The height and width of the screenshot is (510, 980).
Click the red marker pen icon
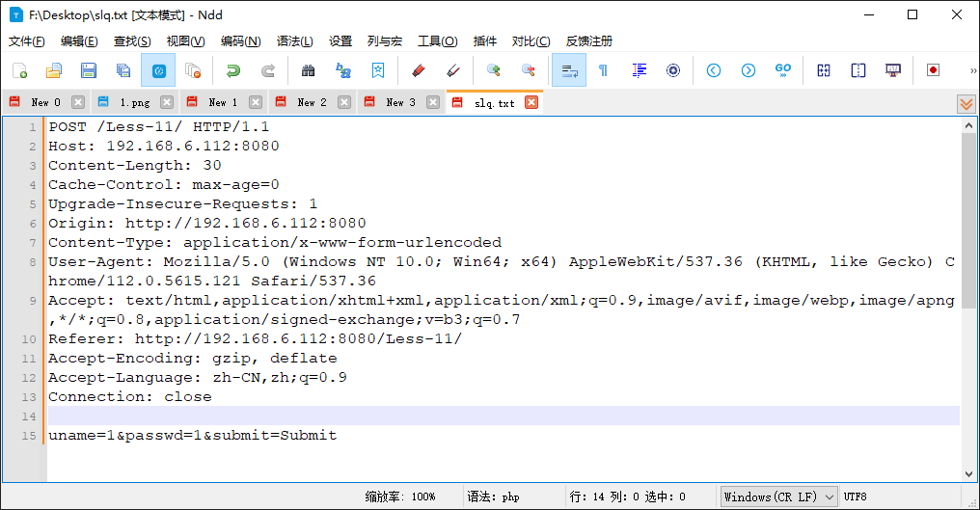point(418,70)
